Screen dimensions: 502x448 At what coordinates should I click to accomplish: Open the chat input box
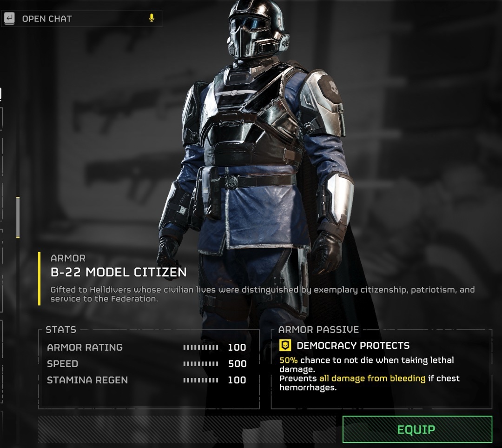(82, 19)
